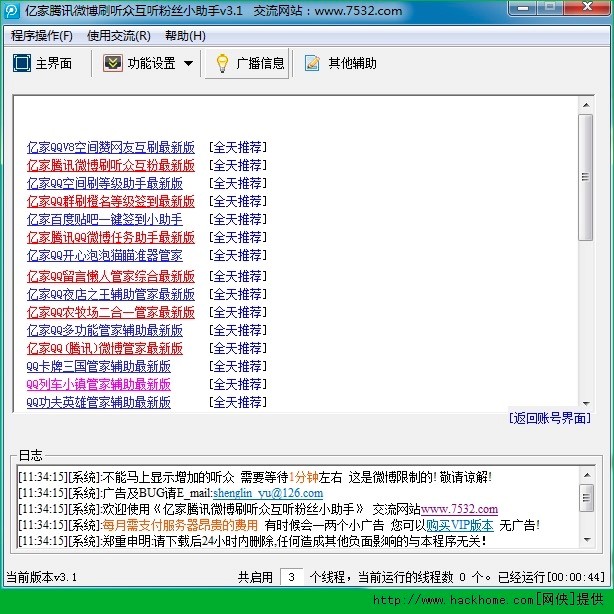Click 每月需支付服务器昂贵的费用 log text
Screen dimensions: 614x614
point(180,525)
